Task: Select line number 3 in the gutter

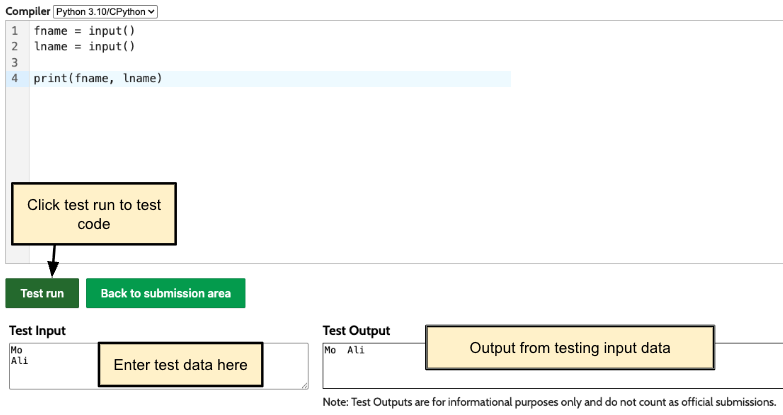Action: pyautogui.click(x=15, y=62)
